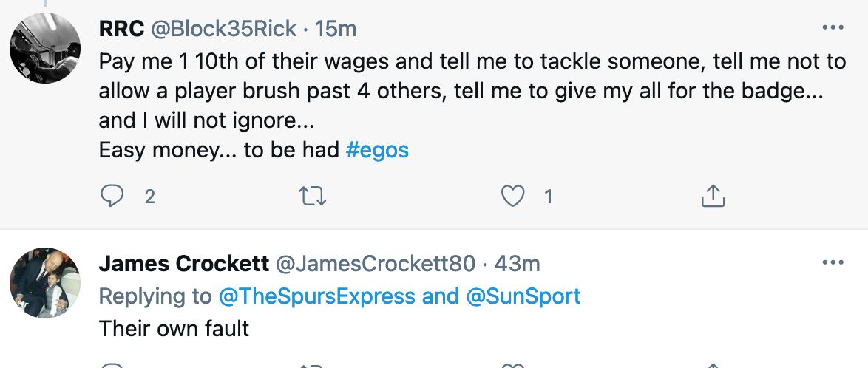Reply to RRC's tweet
The width and height of the screenshot is (868, 368).
(x=111, y=196)
